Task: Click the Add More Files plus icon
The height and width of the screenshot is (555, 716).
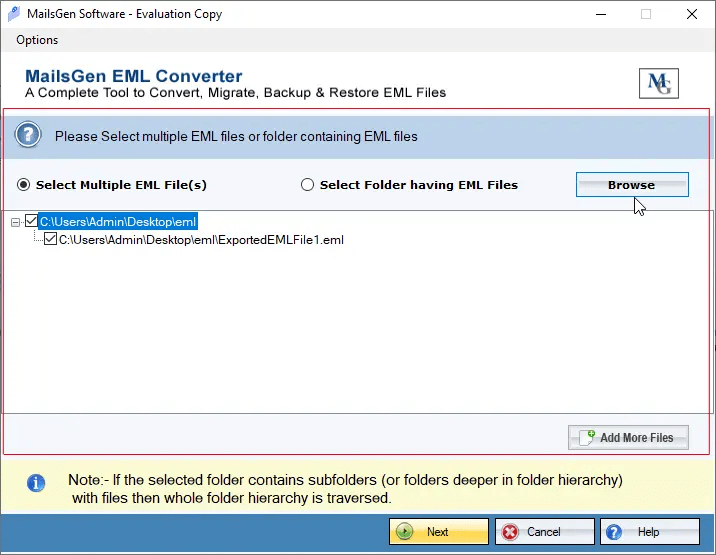Action: click(587, 438)
